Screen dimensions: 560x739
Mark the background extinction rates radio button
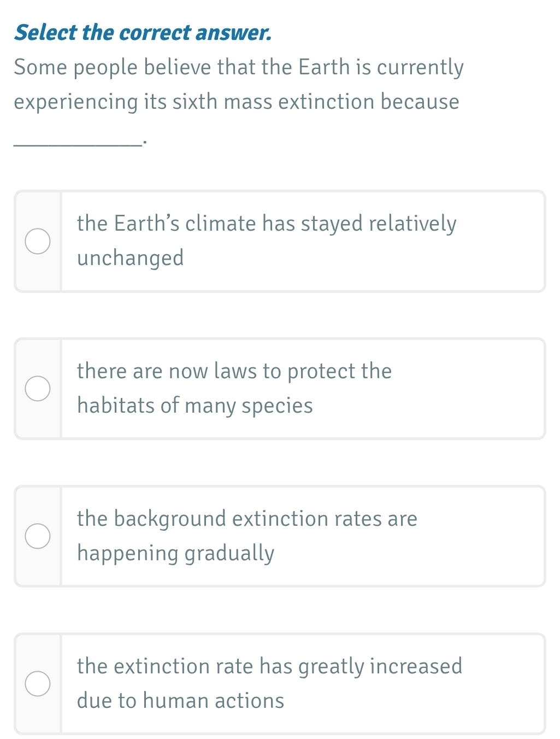pyautogui.click(x=38, y=536)
